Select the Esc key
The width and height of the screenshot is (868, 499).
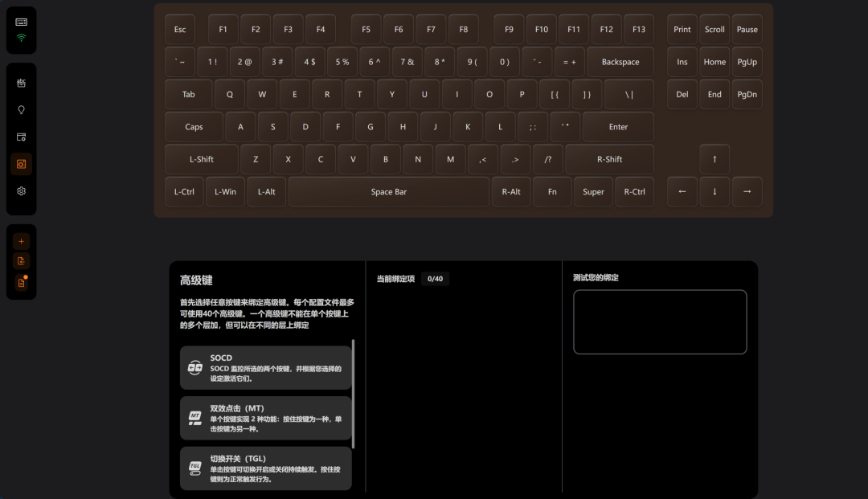pos(180,29)
